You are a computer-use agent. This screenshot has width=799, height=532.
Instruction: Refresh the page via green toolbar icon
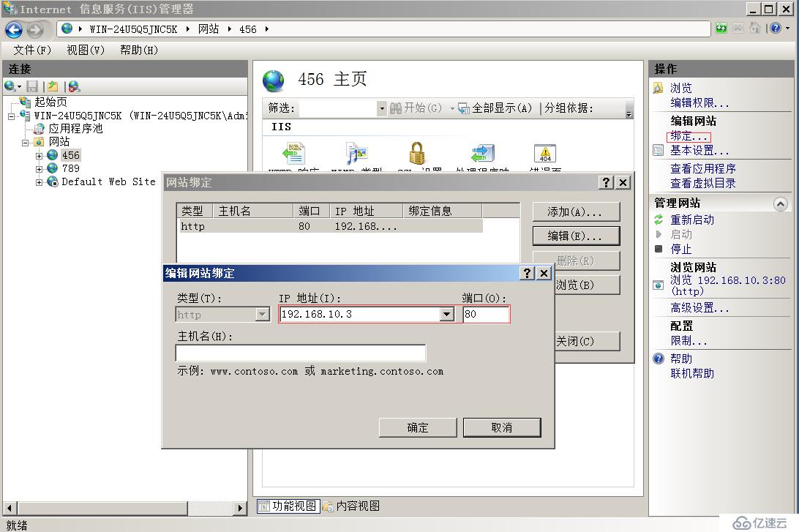721,29
